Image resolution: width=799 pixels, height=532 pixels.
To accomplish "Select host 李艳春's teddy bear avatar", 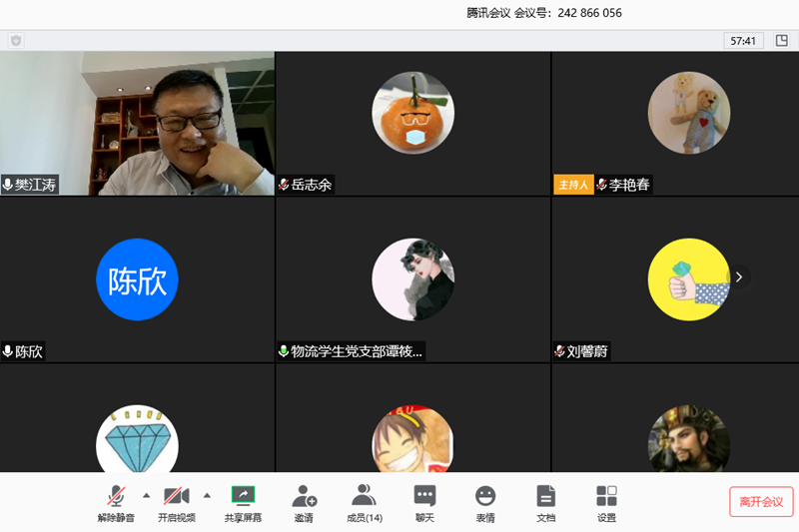I will click(688, 113).
